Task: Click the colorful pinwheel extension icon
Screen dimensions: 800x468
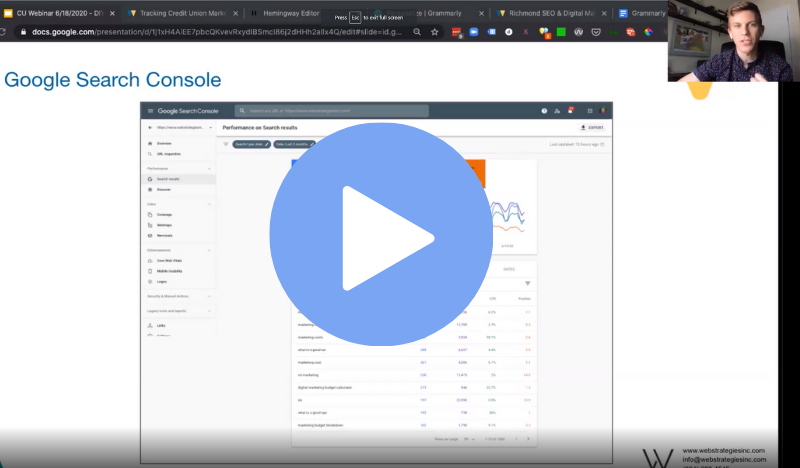Action: click(x=648, y=32)
